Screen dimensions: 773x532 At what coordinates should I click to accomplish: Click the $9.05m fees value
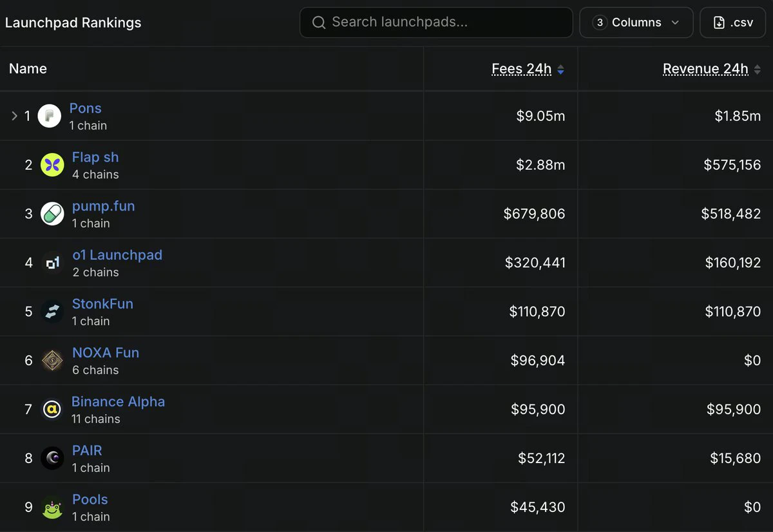540,116
